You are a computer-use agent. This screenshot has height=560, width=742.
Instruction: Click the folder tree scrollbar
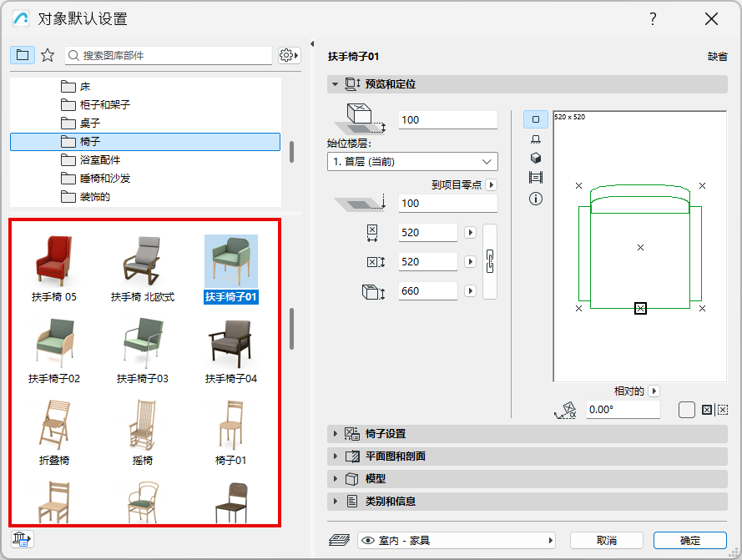click(x=291, y=152)
